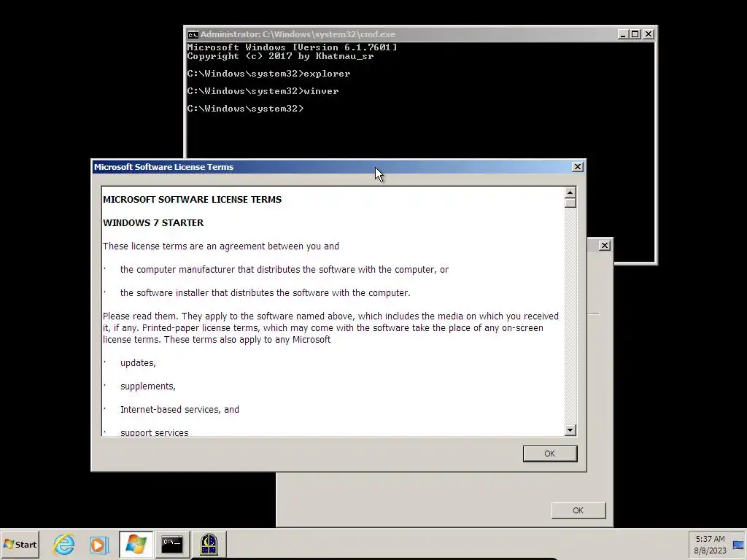This screenshot has height=560, width=747.
Task: Click the 'winver' command line in cmd
Action: (x=263, y=91)
